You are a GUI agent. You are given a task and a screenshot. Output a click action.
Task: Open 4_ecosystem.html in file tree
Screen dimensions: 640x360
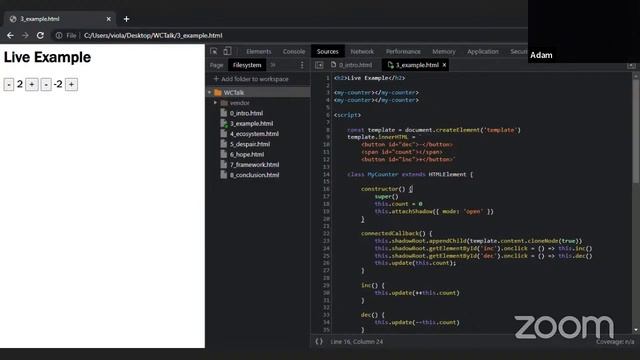tap(254, 133)
